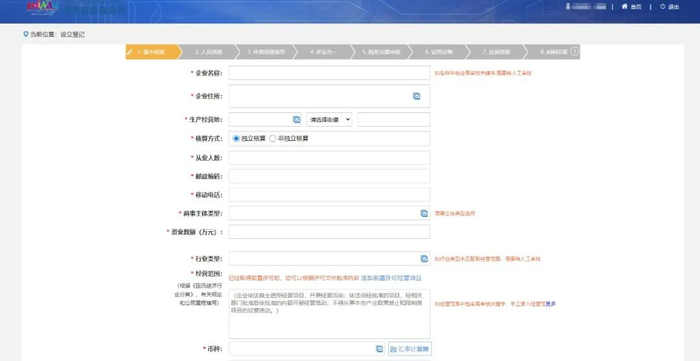Viewport: 700px width, 361px height.
Task: Open the selector icon in 商事主体类型 field
Action: [x=424, y=214]
